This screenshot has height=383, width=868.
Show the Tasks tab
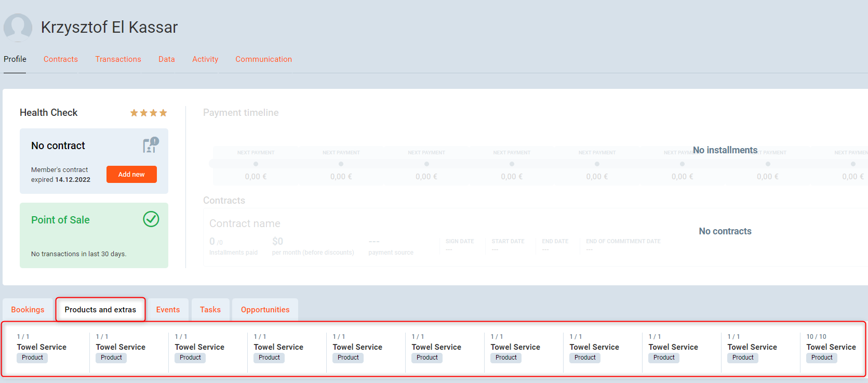tap(210, 310)
